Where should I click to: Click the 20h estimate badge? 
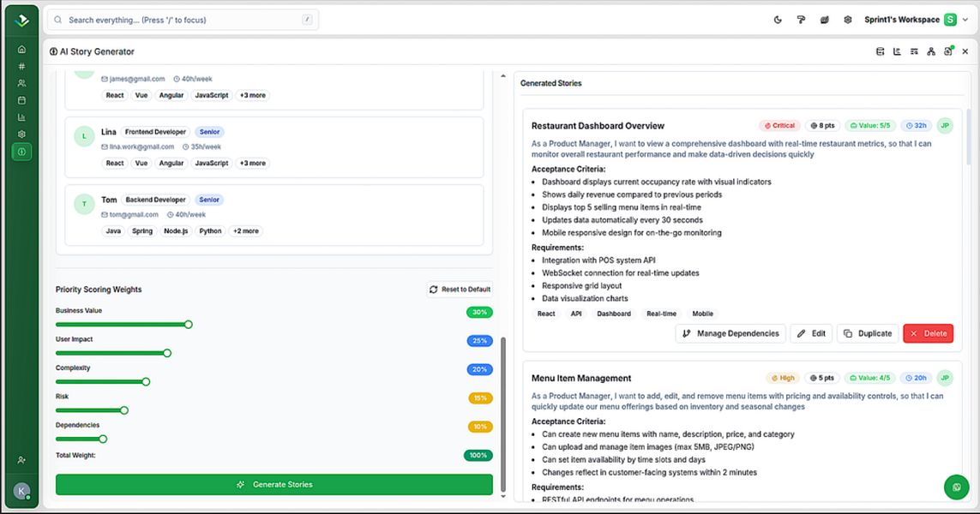tap(916, 378)
